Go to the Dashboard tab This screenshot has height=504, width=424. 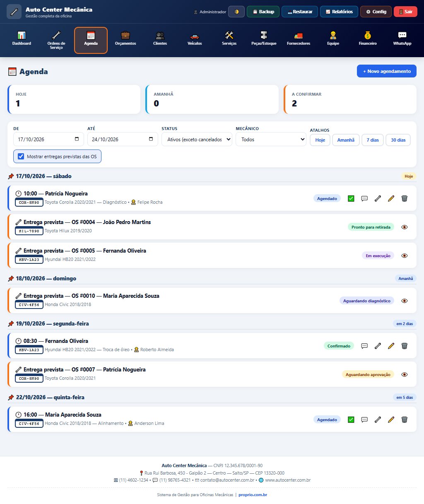[x=22, y=40]
